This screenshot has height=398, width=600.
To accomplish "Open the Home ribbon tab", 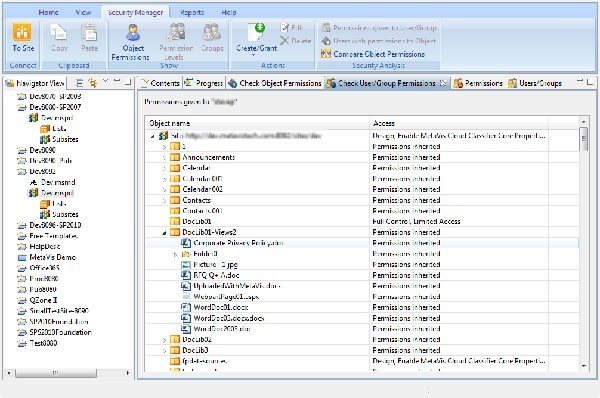I will tap(49, 12).
